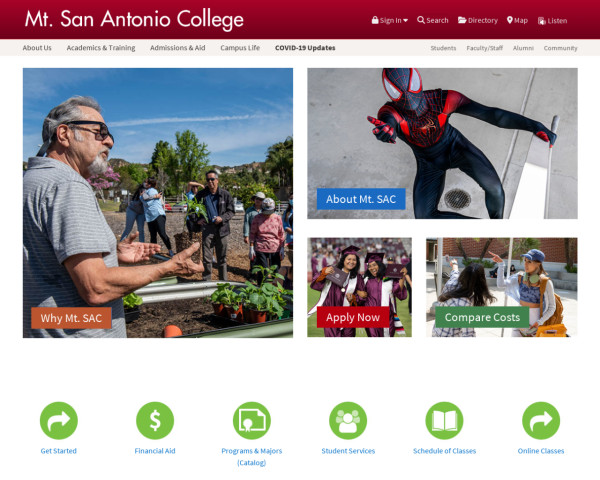This screenshot has height=480, width=600.
Task: Open the Schedule of Classes text link
Action: [444, 451]
